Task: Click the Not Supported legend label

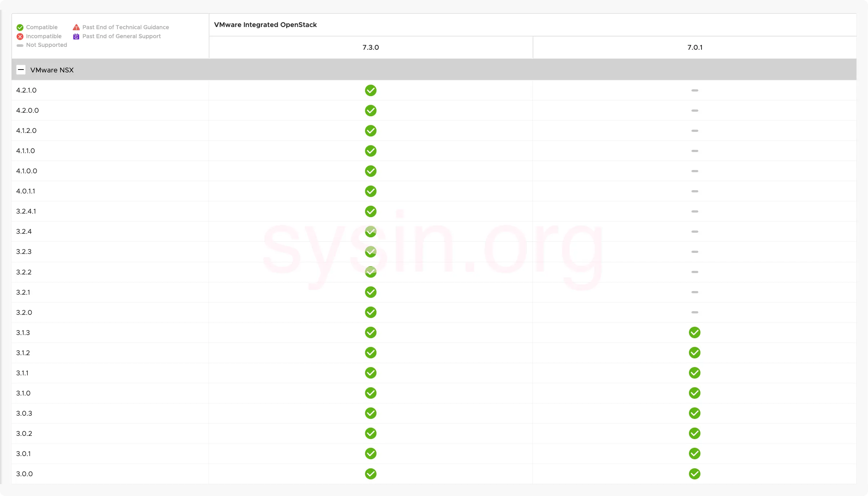Action: tap(46, 45)
